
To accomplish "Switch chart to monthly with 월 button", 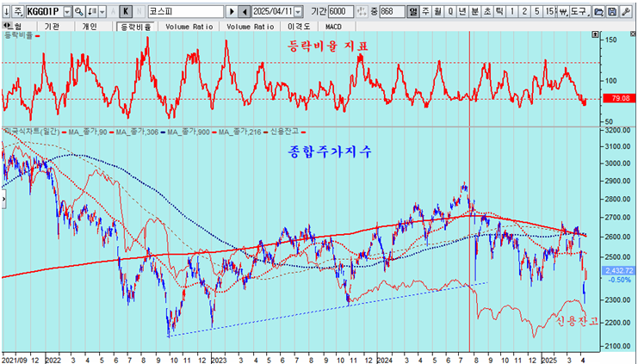I will click(437, 12).
